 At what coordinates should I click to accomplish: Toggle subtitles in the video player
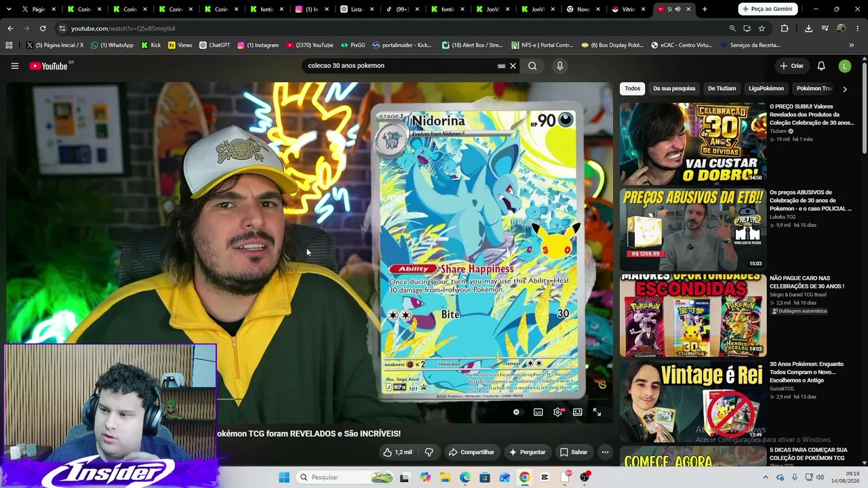tap(538, 412)
